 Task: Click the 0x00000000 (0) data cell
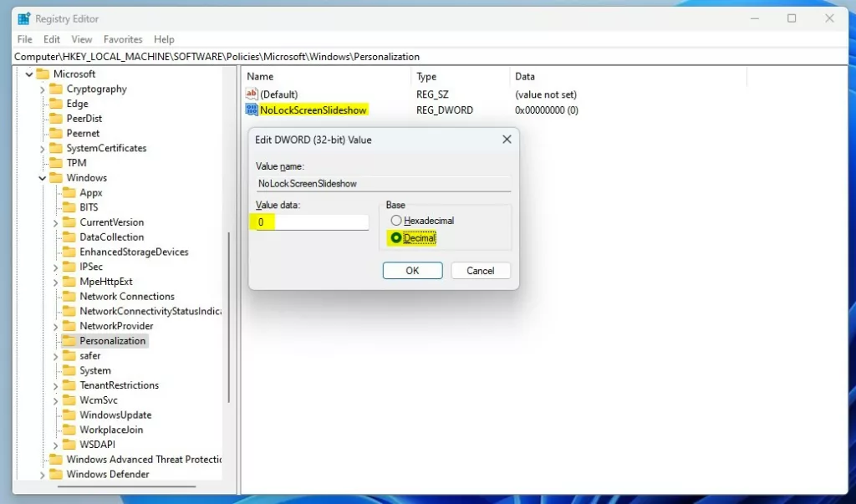[x=547, y=109]
